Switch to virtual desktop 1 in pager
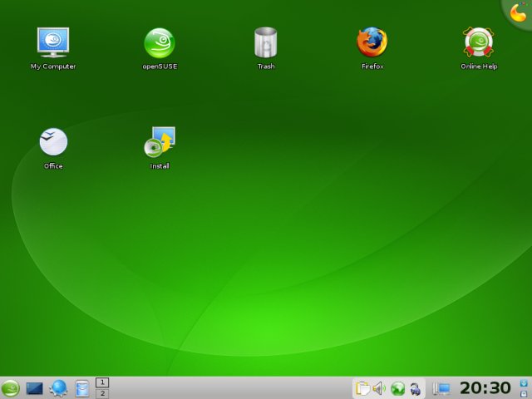The image size is (532, 399). [102, 382]
